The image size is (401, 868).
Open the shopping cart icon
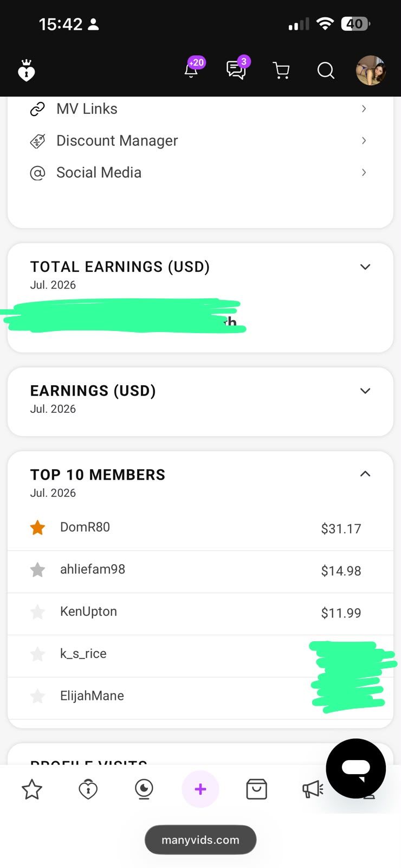click(x=281, y=71)
